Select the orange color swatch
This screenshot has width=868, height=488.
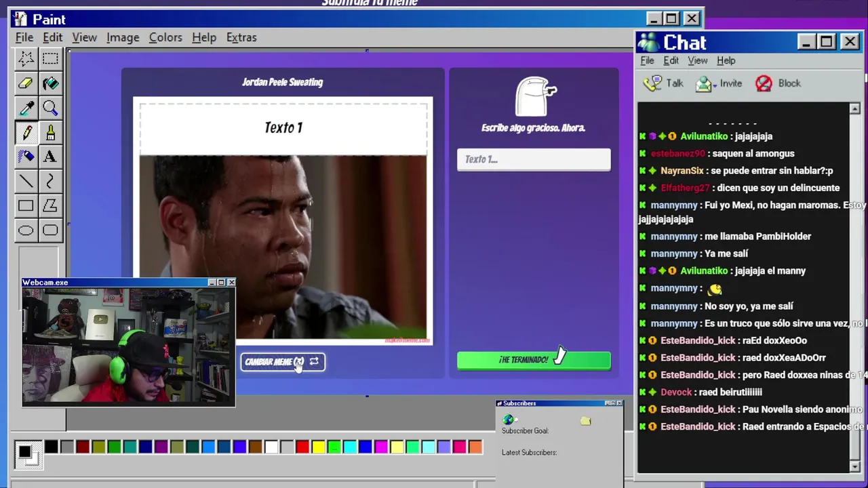(x=475, y=447)
